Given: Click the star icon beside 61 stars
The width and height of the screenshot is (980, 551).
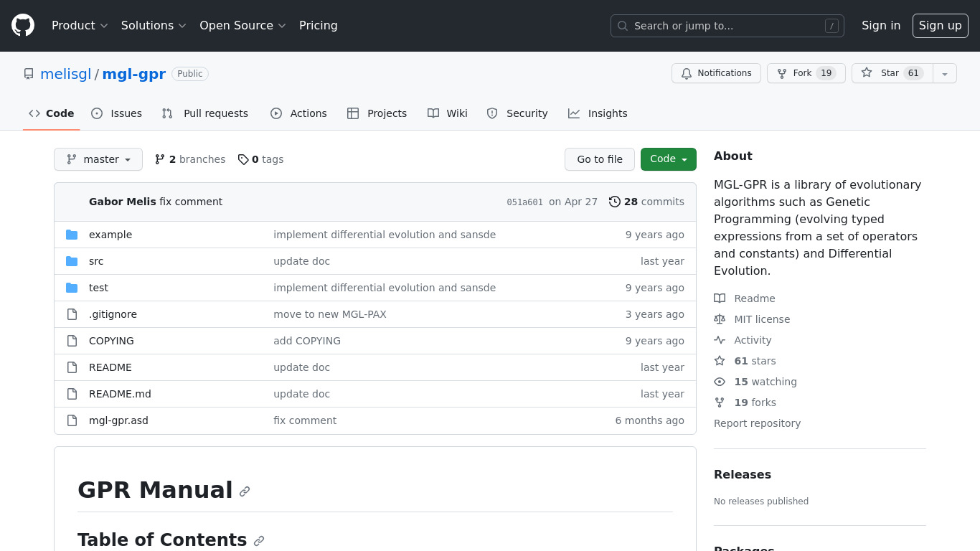Looking at the screenshot, I should coord(720,361).
